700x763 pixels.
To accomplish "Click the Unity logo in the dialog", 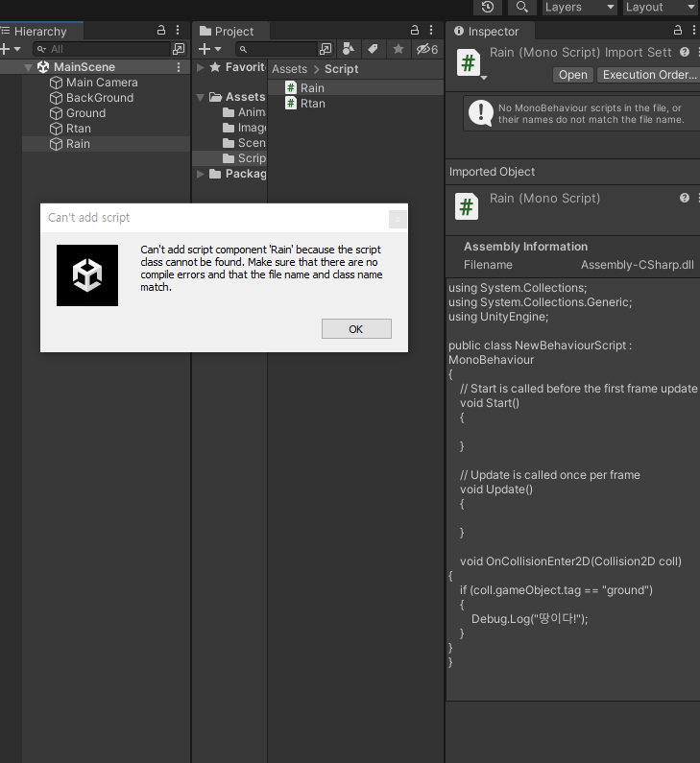I will click(x=87, y=275).
